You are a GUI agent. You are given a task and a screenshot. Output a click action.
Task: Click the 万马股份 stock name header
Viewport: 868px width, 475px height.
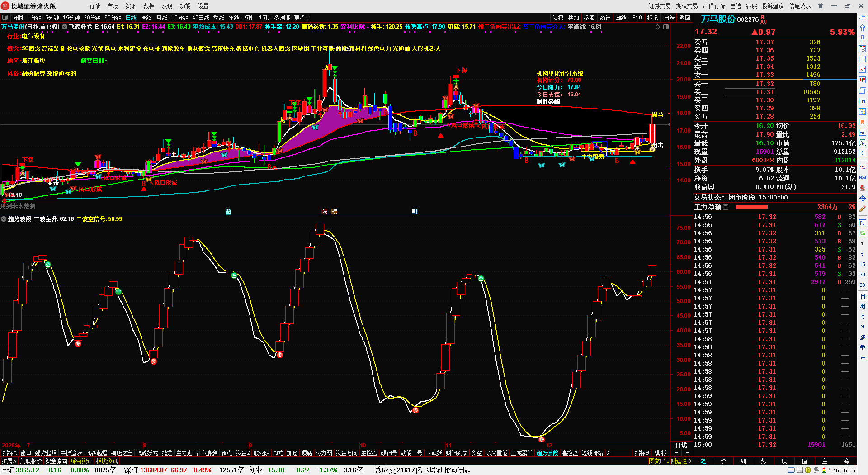tap(718, 19)
